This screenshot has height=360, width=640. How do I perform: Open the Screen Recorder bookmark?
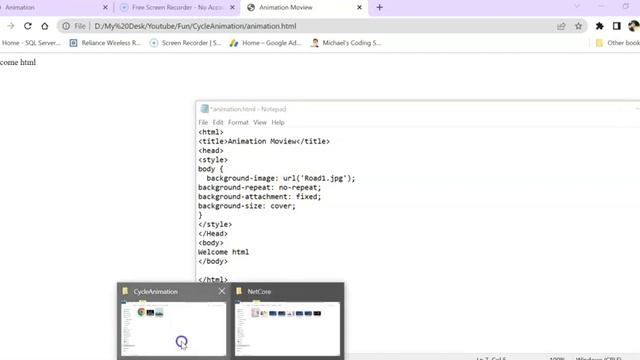pos(186,43)
